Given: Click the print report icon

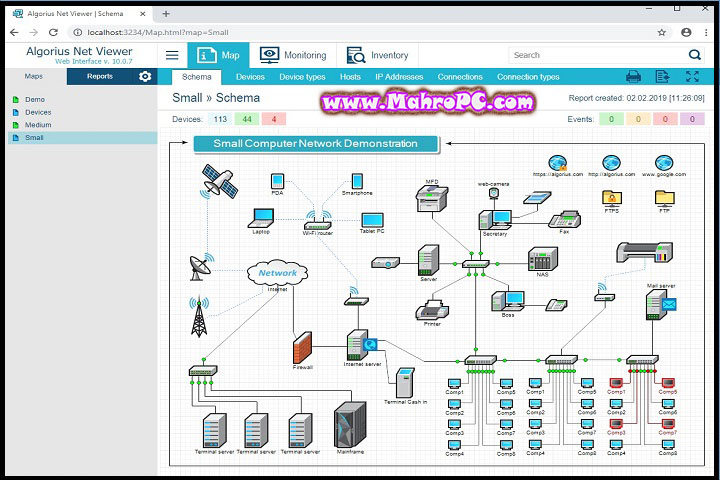Looking at the screenshot, I should pos(633,76).
